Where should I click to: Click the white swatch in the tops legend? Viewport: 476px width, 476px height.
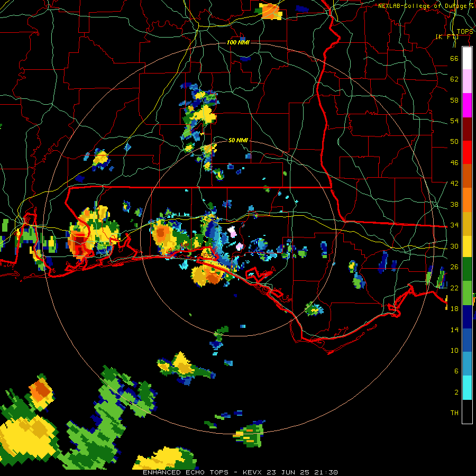click(467, 58)
